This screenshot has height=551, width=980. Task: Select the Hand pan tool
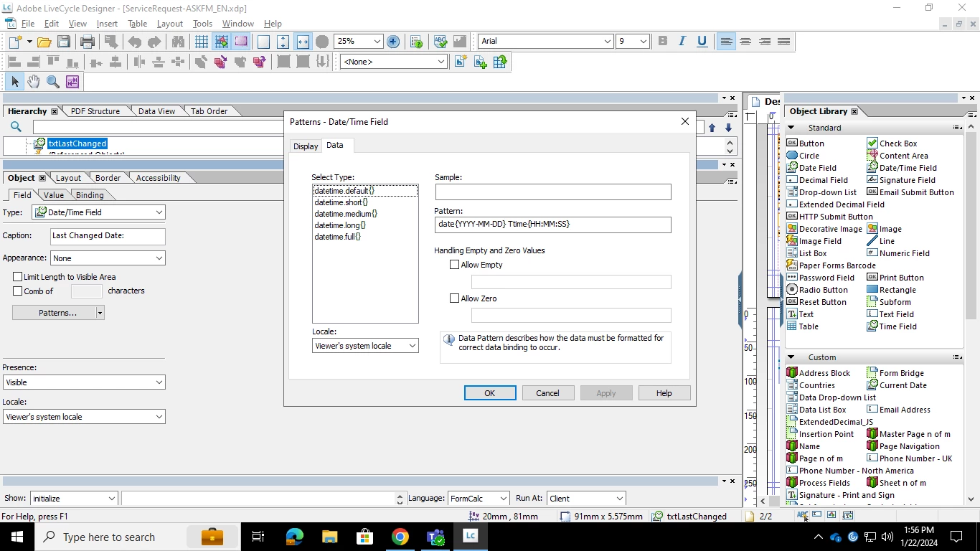34,82
